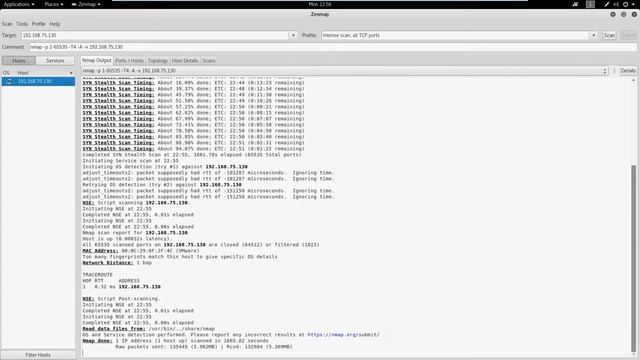Click the volume speaker icon in top bar
The image size is (640, 360).
pyautogui.click(x=616, y=4)
